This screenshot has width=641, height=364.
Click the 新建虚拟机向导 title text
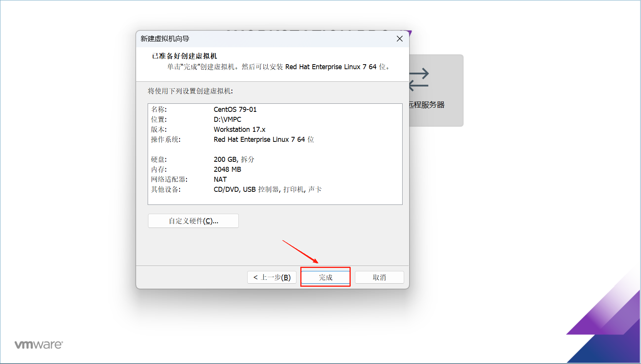coord(165,39)
